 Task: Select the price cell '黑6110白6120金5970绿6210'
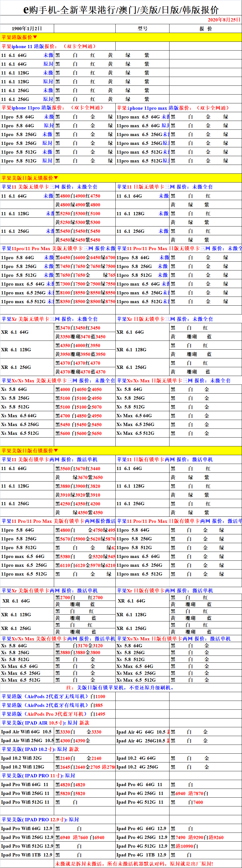[x=85, y=565]
